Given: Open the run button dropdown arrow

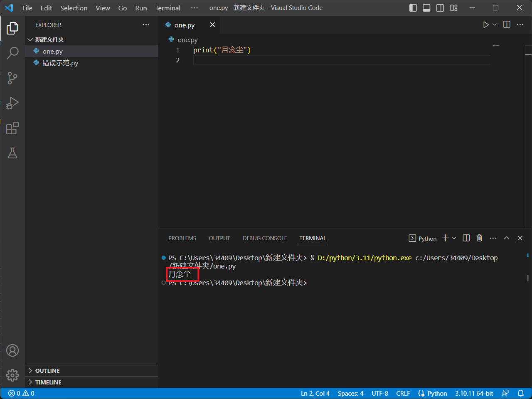Looking at the screenshot, I should [495, 25].
